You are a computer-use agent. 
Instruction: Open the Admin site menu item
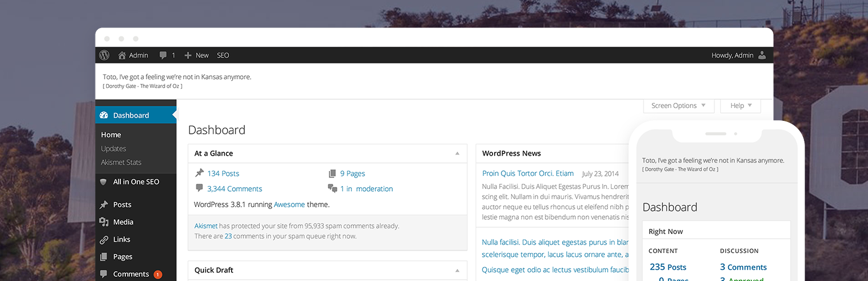point(133,55)
